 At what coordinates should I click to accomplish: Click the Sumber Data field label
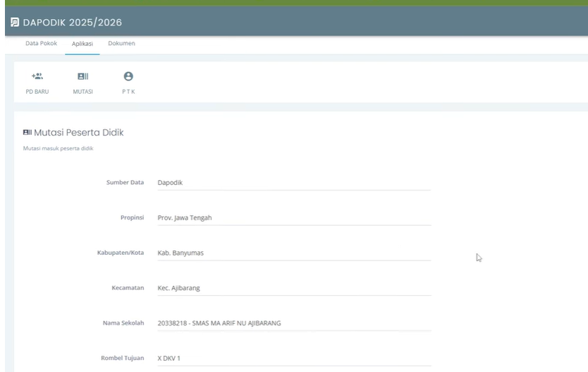coord(125,183)
